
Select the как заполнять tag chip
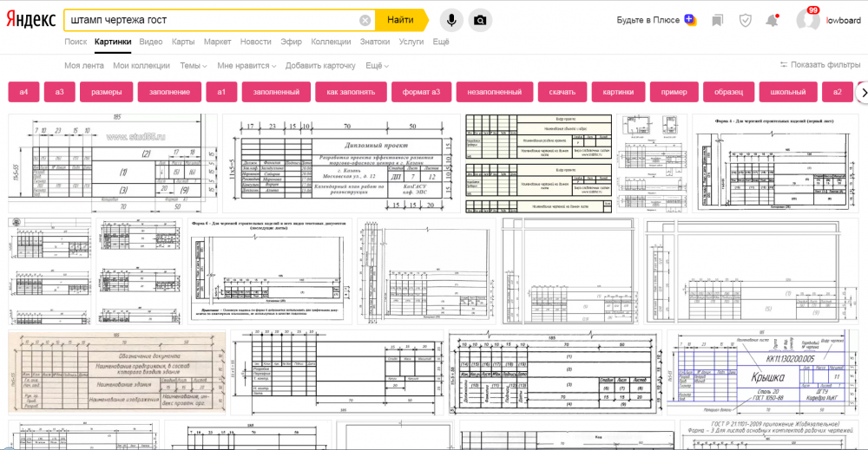pos(351,92)
